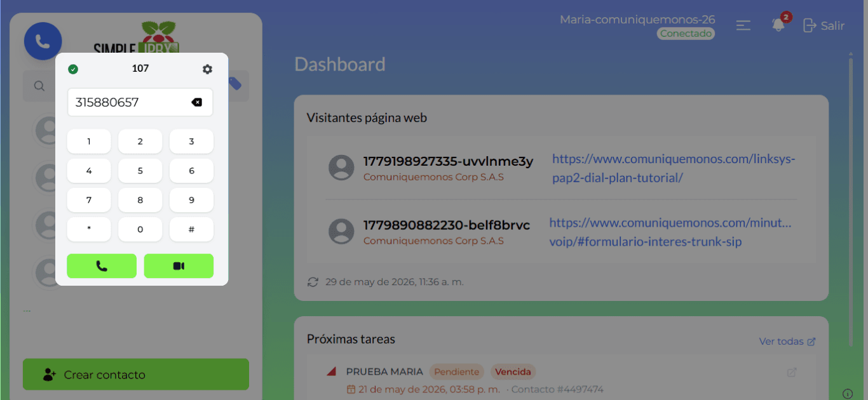Open linksys-pap2-dial-plan-tutorial link

(674, 168)
